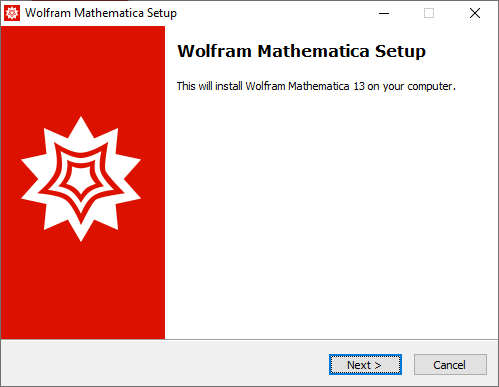This screenshot has width=499, height=387.
Task: Open the title bar Wolfram icon menu
Action: tap(12, 13)
